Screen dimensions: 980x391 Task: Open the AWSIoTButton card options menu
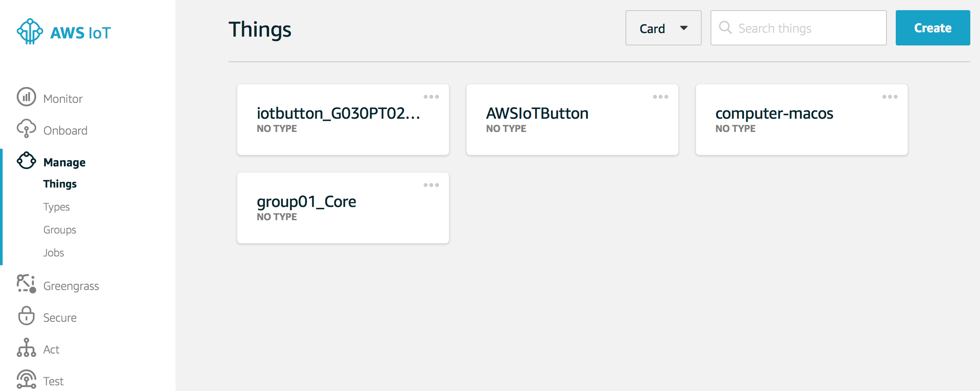pos(661,97)
